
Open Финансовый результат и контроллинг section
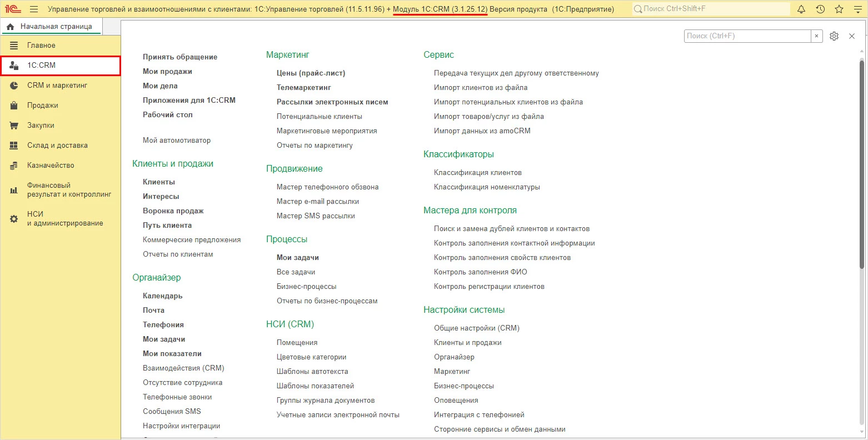pyautogui.click(x=61, y=190)
